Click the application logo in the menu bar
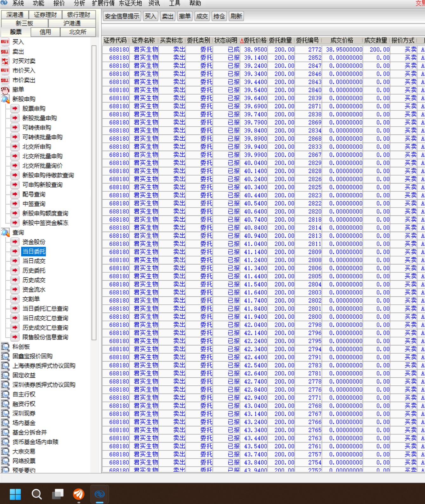The height and width of the screenshot is (504, 425). (4, 3)
